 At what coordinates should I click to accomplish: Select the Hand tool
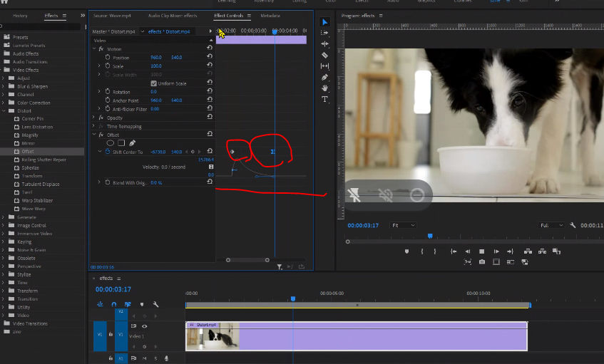coord(324,88)
